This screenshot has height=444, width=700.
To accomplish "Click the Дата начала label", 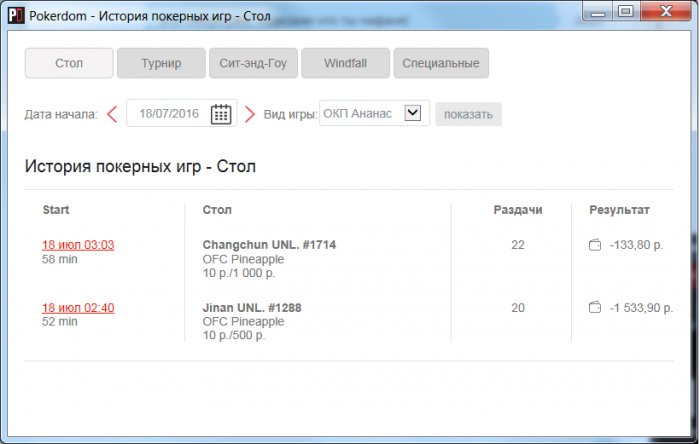I will point(61,114).
